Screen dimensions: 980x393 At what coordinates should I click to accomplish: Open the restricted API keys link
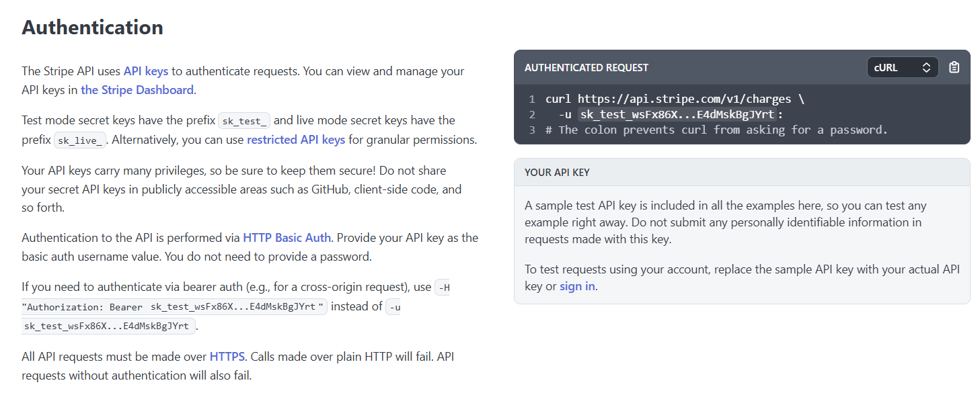[x=296, y=140]
